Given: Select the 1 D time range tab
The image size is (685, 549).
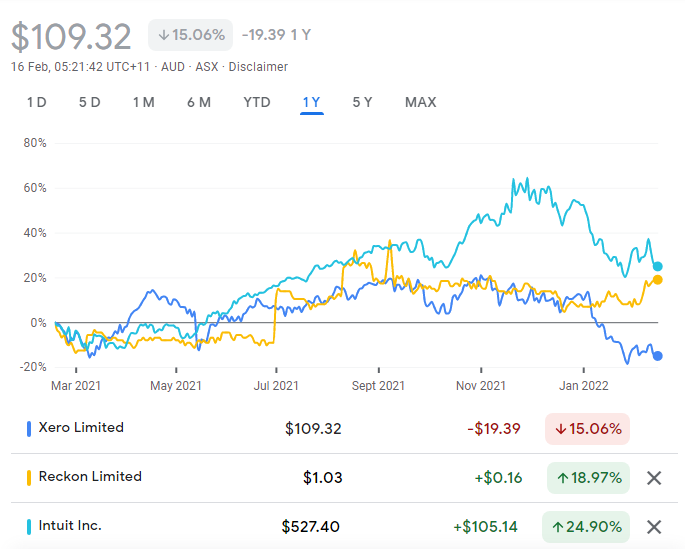Looking at the screenshot, I should pyautogui.click(x=37, y=102).
